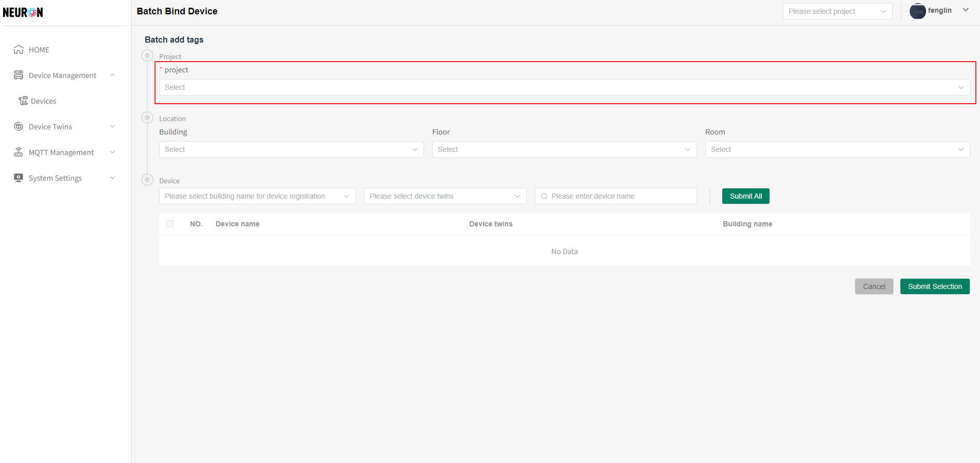Click the Device Twins icon
Viewport: 980px width, 463px height.
tap(18, 126)
